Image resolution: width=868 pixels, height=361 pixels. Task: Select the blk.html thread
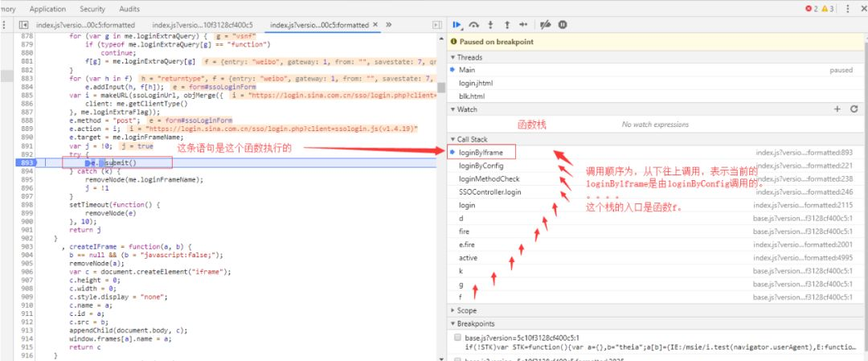point(657,96)
